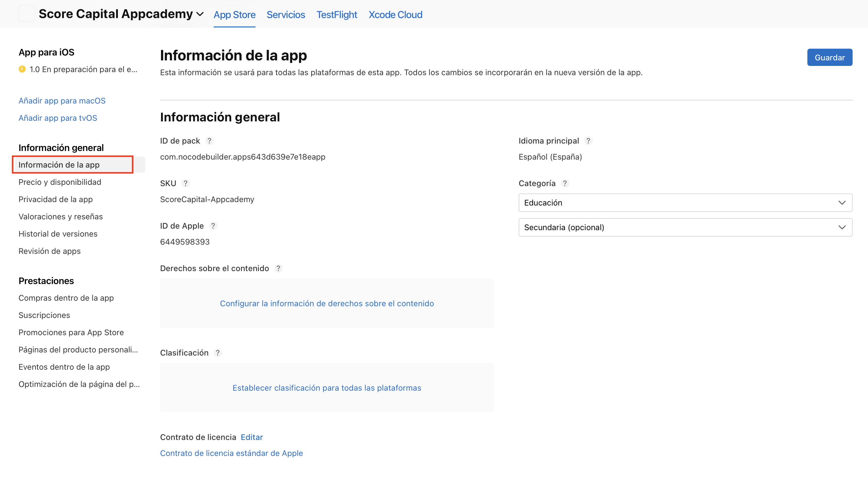Show help for Derechos sobre el contenido
This screenshot has width=868, height=480.
tap(278, 269)
